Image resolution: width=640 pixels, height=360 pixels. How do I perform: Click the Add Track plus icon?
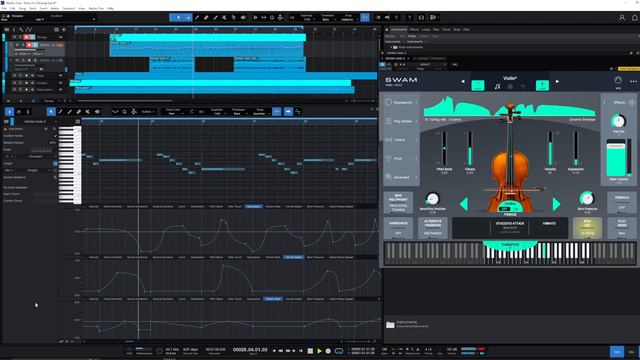[64, 29]
